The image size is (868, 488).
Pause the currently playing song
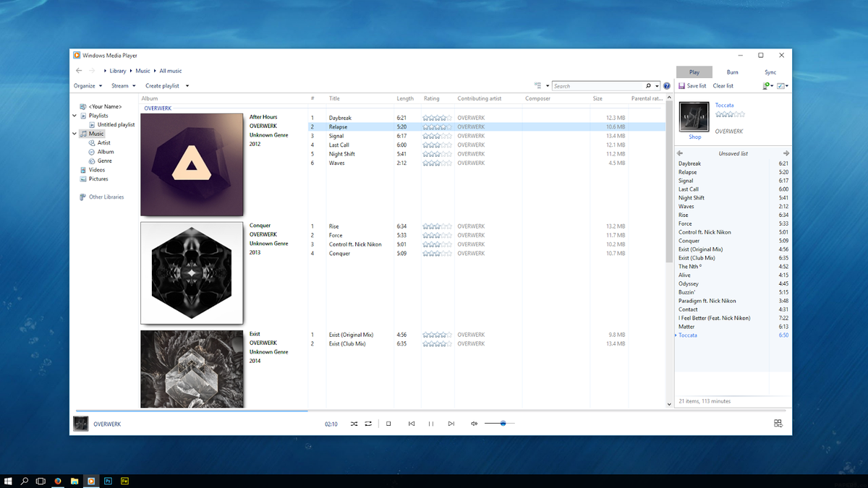430,424
